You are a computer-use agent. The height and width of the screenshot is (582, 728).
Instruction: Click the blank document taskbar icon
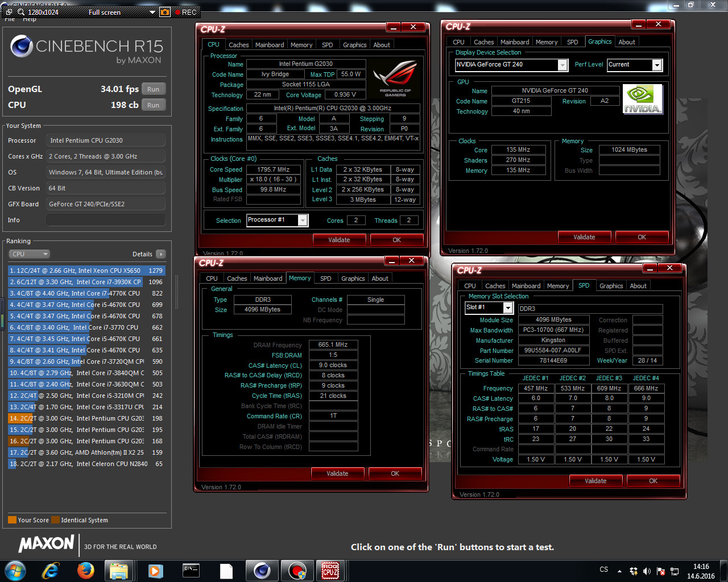coord(226,570)
